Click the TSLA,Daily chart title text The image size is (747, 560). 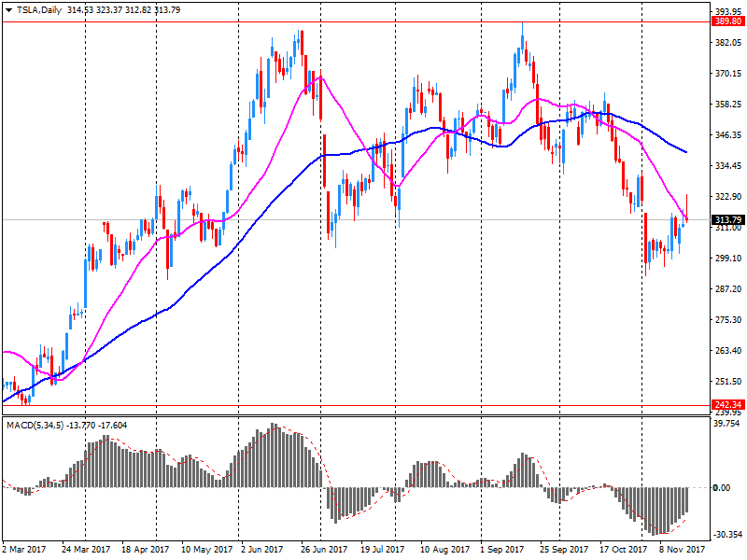pyautogui.click(x=39, y=10)
